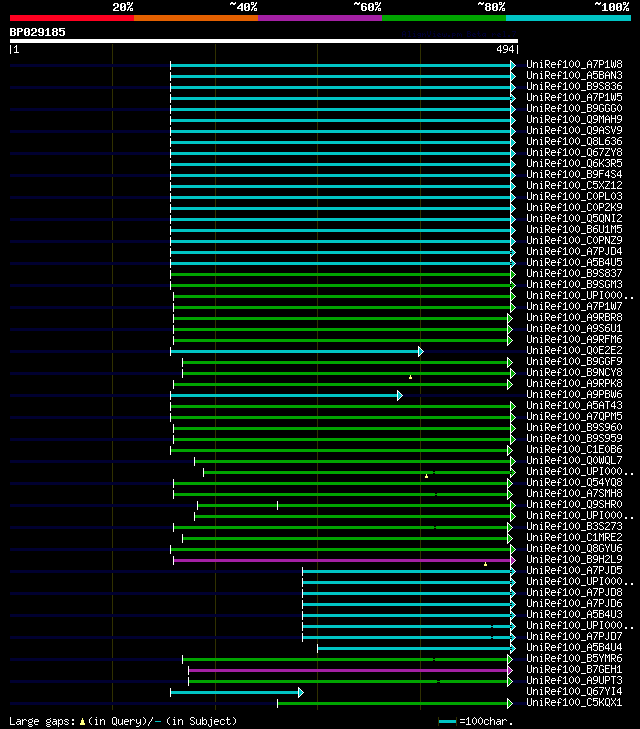Click the short cyan alignment bar for Q67YI4
The width and height of the screenshot is (640, 729).
[234, 692]
